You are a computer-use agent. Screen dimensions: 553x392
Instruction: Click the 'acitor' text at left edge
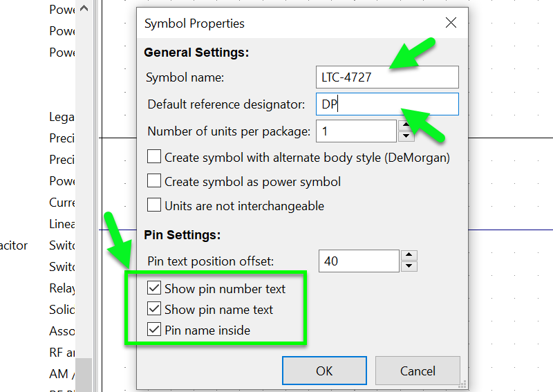coord(13,245)
